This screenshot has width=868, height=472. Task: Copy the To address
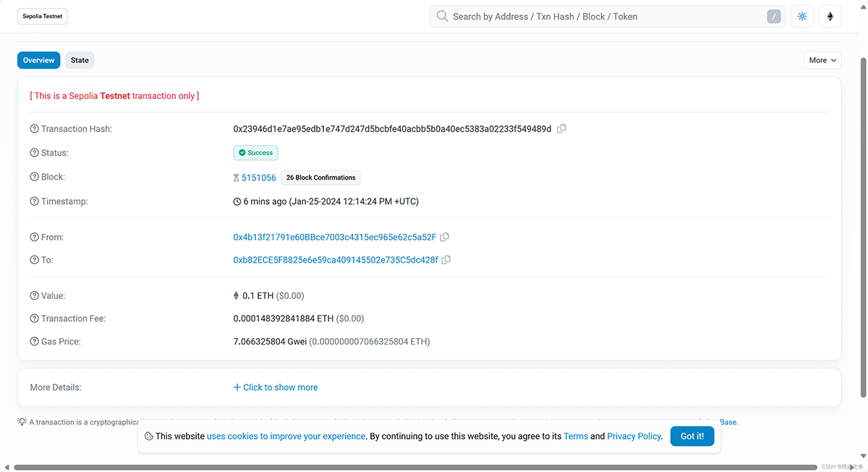click(x=446, y=260)
